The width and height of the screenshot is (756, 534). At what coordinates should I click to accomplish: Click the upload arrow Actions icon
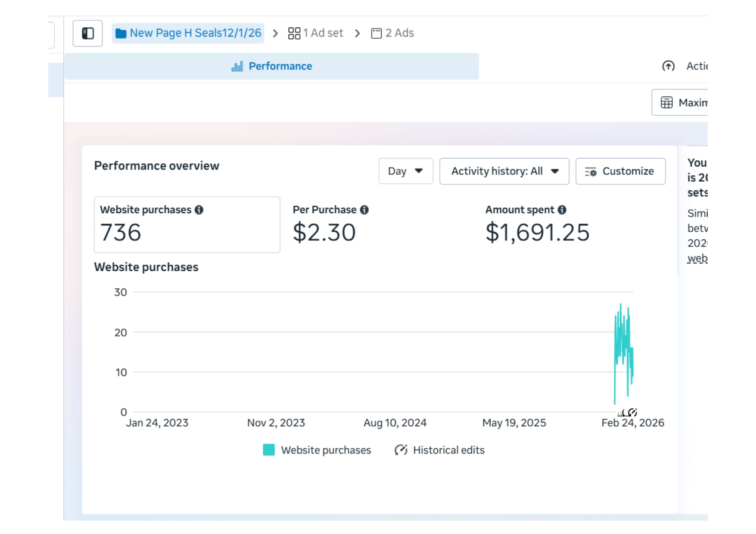(668, 66)
